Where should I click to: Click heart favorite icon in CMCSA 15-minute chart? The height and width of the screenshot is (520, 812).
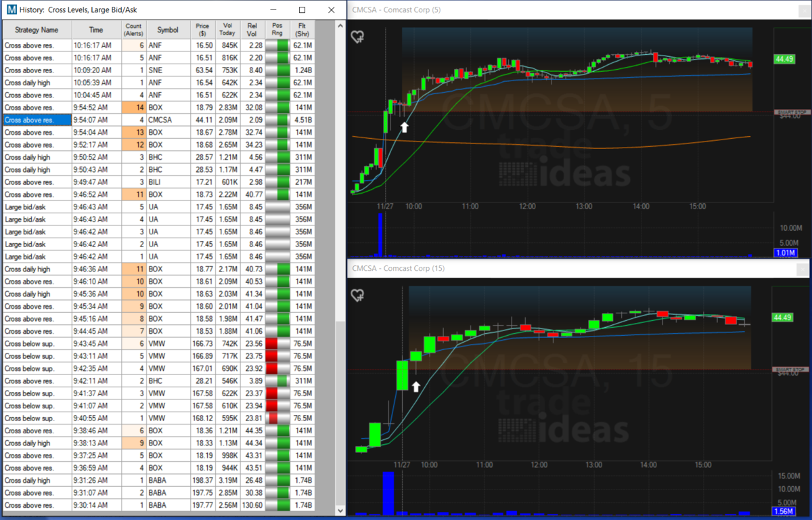pyautogui.click(x=357, y=295)
